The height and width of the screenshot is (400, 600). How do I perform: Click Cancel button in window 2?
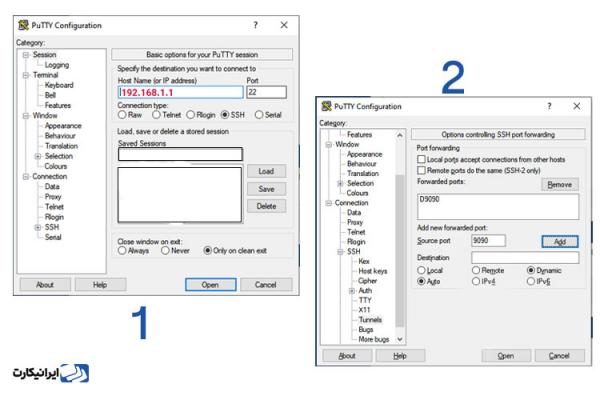pyautogui.click(x=559, y=356)
